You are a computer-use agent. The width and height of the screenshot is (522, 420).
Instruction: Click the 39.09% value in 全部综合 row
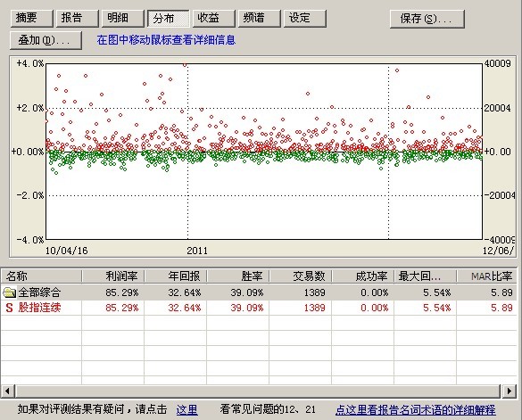(247, 292)
